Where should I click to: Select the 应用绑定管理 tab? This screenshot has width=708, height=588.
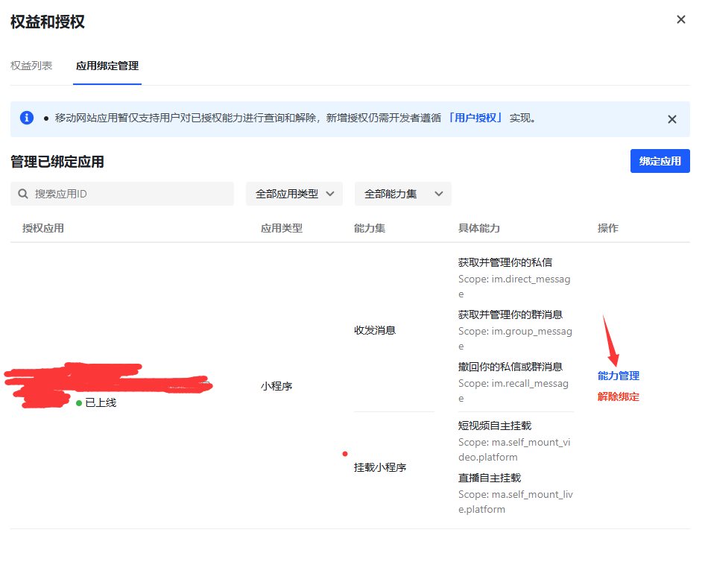tap(107, 66)
